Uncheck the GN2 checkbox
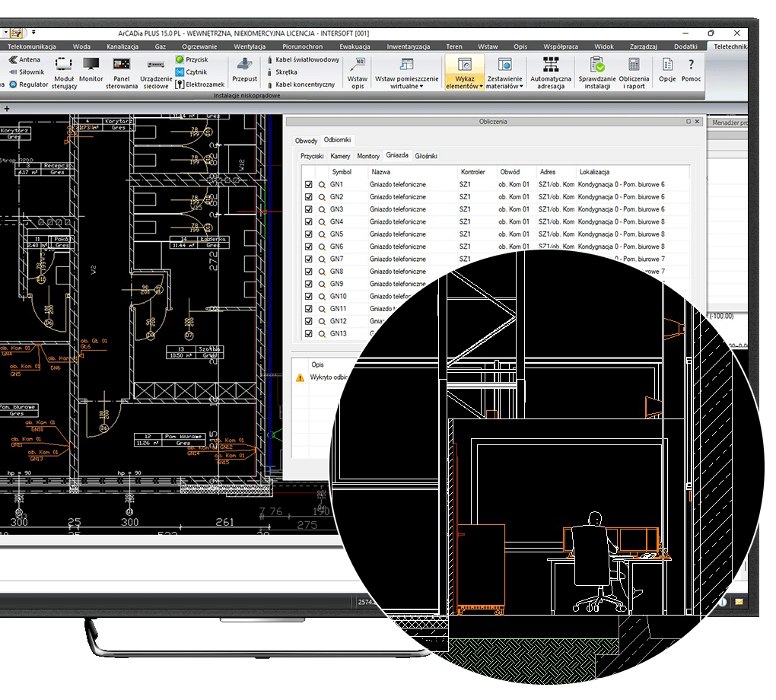 [309, 197]
